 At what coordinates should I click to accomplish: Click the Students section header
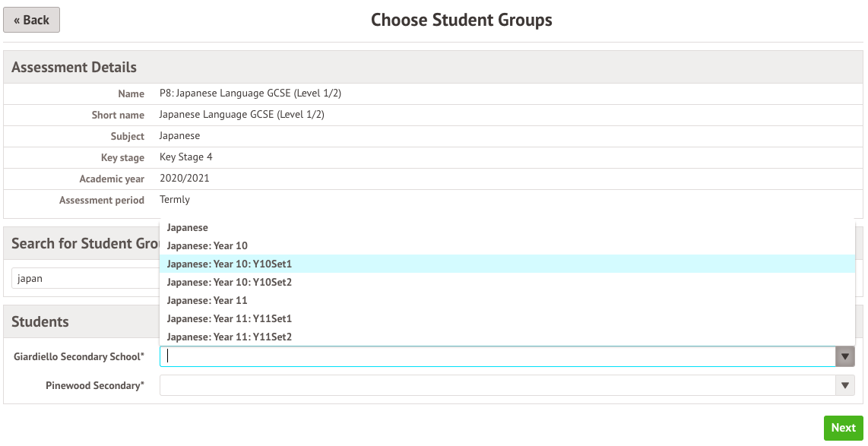pos(40,321)
